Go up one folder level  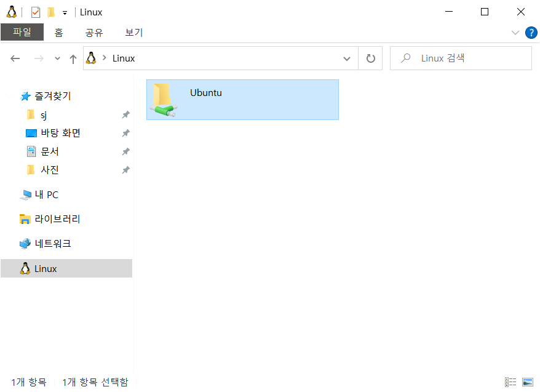tap(73, 58)
